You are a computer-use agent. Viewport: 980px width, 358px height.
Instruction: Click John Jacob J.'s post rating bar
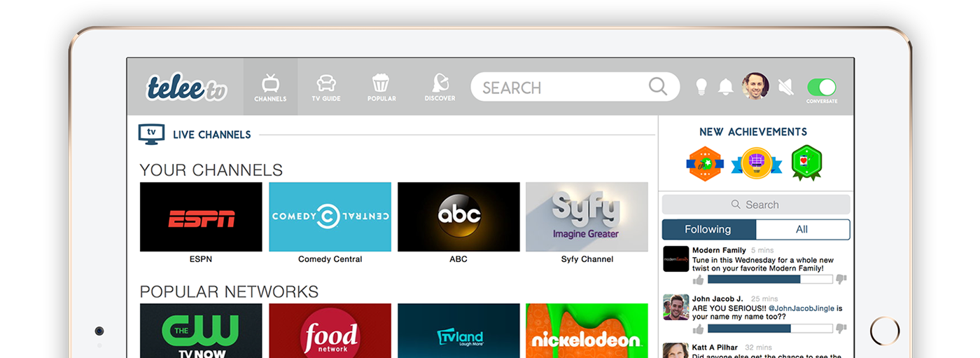(x=770, y=329)
